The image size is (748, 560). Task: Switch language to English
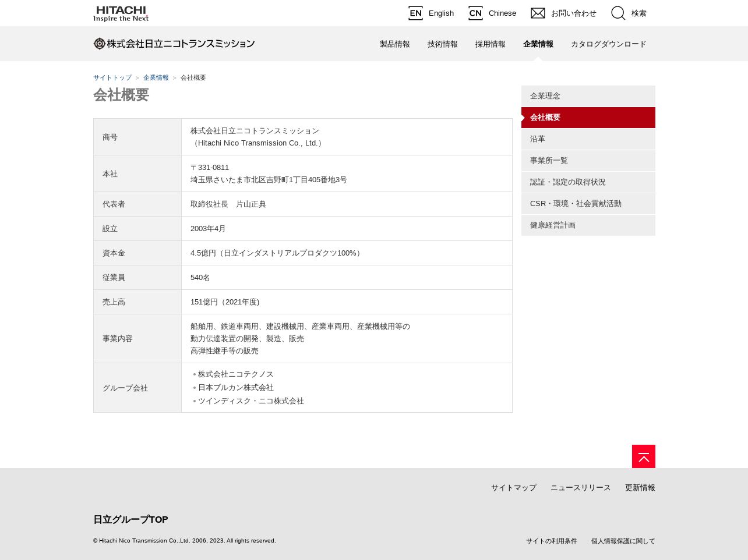click(441, 13)
